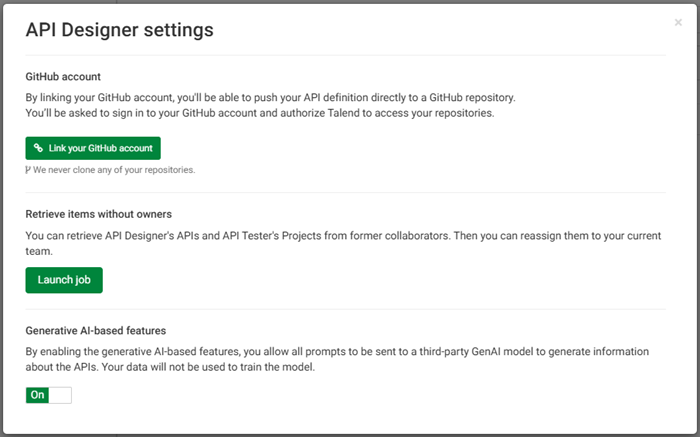The width and height of the screenshot is (700, 437).
Task: Click the API Designer settings title
Action: (119, 30)
